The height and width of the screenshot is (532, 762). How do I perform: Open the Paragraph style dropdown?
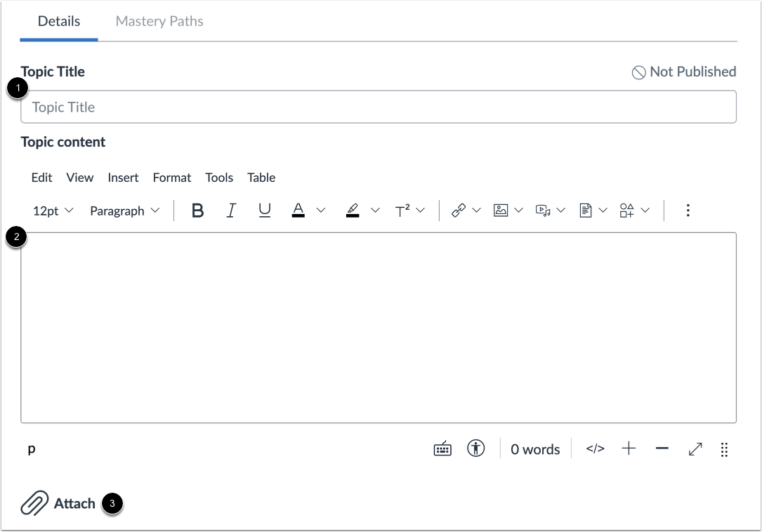(x=124, y=211)
